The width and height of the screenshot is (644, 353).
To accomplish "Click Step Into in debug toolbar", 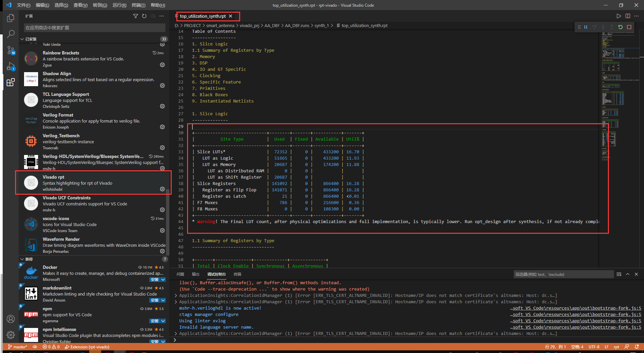I will pos(603,27).
